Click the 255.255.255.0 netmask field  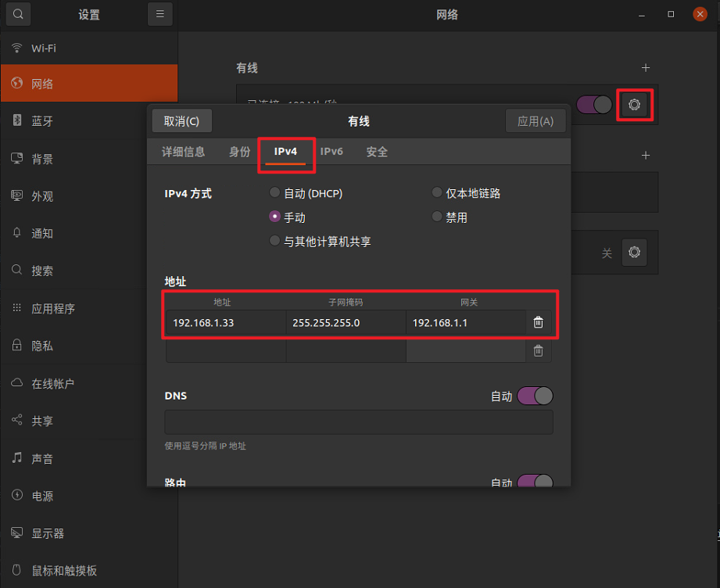tap(346, 322)
